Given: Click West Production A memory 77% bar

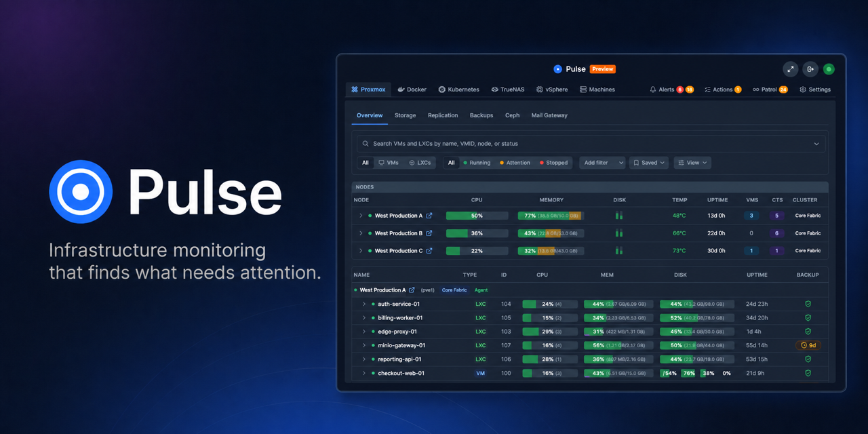Looking at the screenshot, I should tap(551, 216).
